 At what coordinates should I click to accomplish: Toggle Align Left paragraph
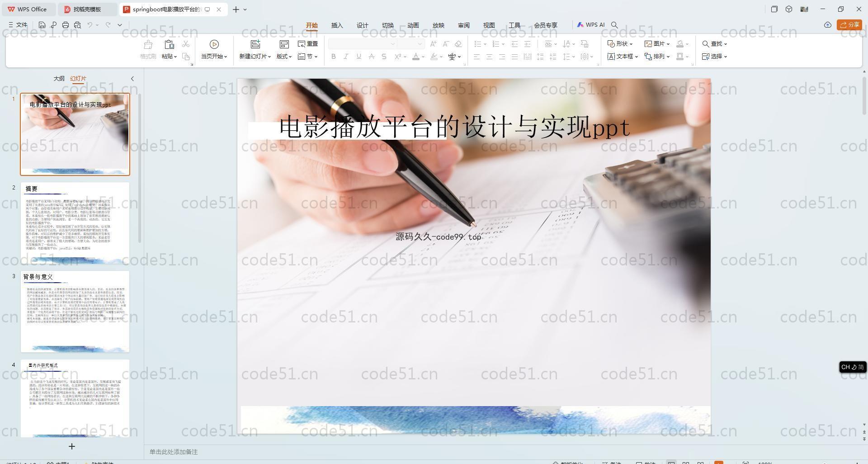pos(476,57)
